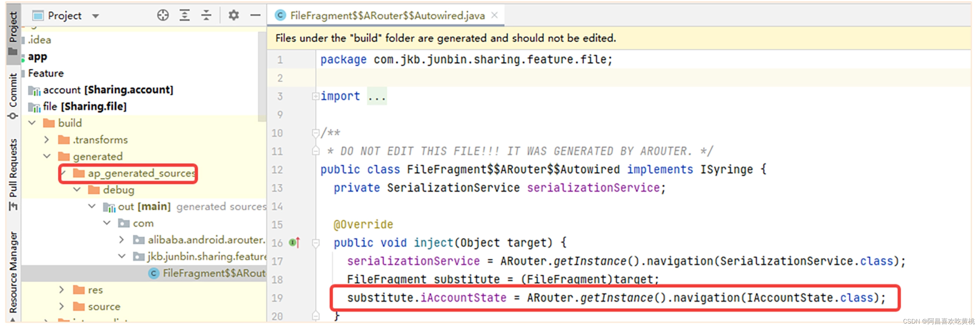Screen dimensions: 980x328
Task: Click the build folder generated-files warning banner
Action: coord(619,38)
